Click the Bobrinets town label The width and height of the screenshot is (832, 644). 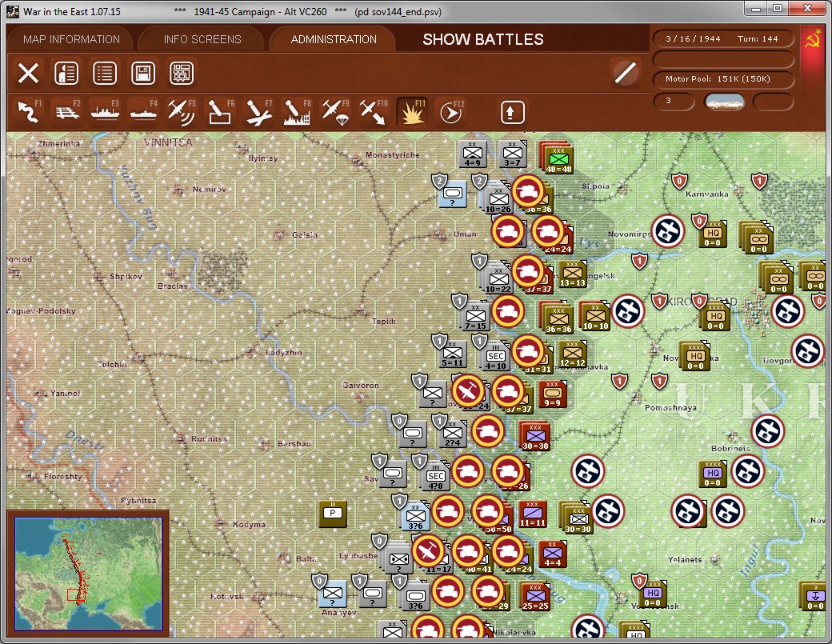730,448
